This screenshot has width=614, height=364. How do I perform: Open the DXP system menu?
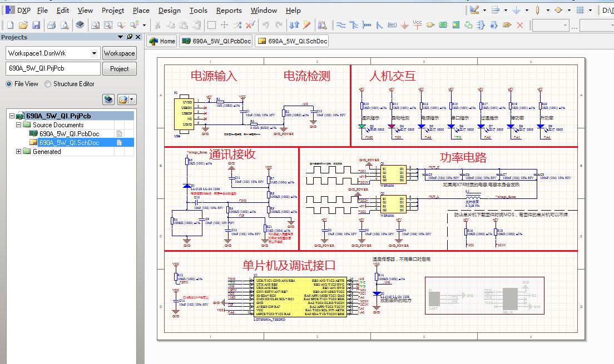click(x=18, y=11)
